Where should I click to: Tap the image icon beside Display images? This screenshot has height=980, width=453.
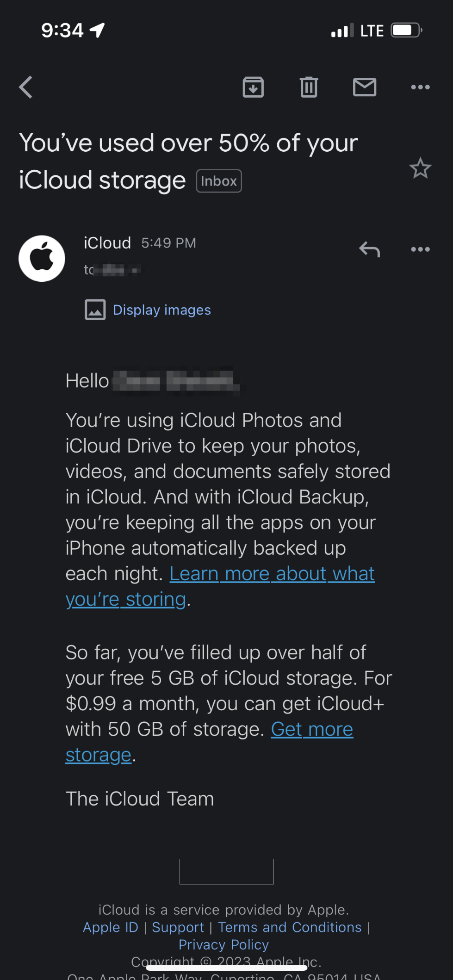pyautogui.click(x=95, y=310)
